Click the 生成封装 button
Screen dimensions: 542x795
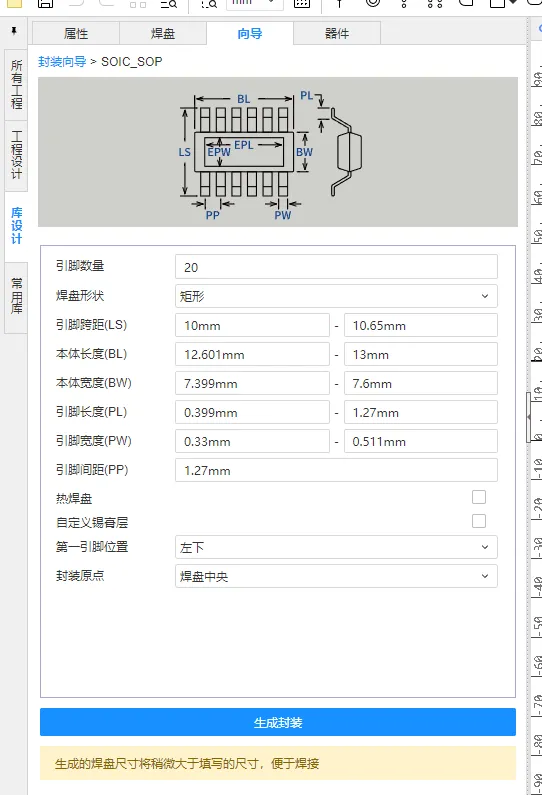[x=278, y=722]
